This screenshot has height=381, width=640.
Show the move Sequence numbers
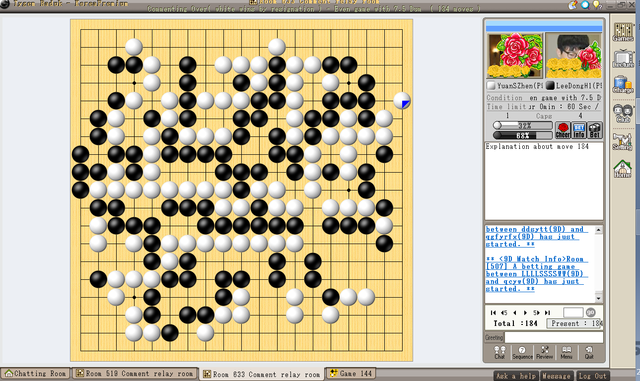[522, 352]
